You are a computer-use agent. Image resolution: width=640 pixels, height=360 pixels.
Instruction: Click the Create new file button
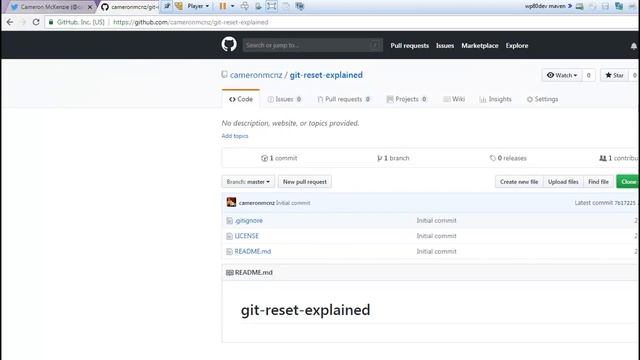coord(519,182)
